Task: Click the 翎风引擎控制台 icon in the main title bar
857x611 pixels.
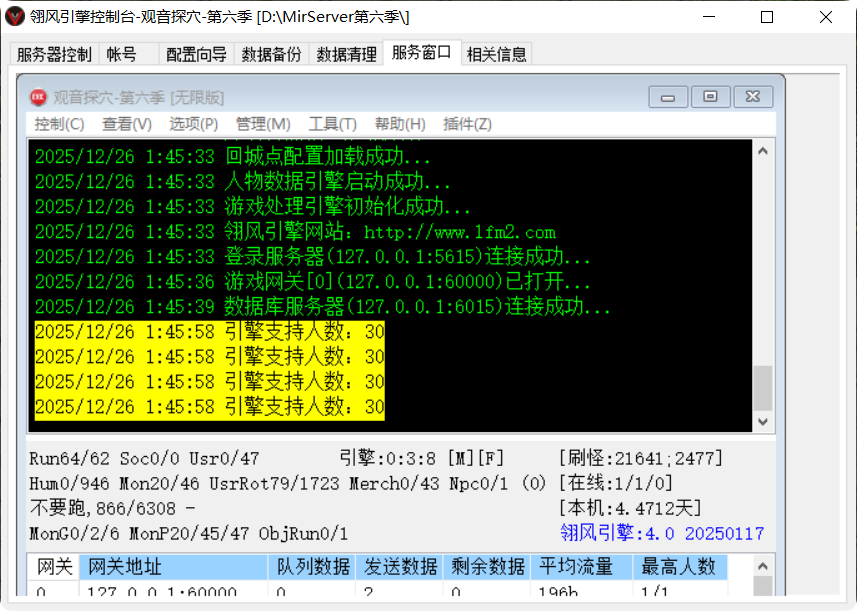Action: click(16, 16)
